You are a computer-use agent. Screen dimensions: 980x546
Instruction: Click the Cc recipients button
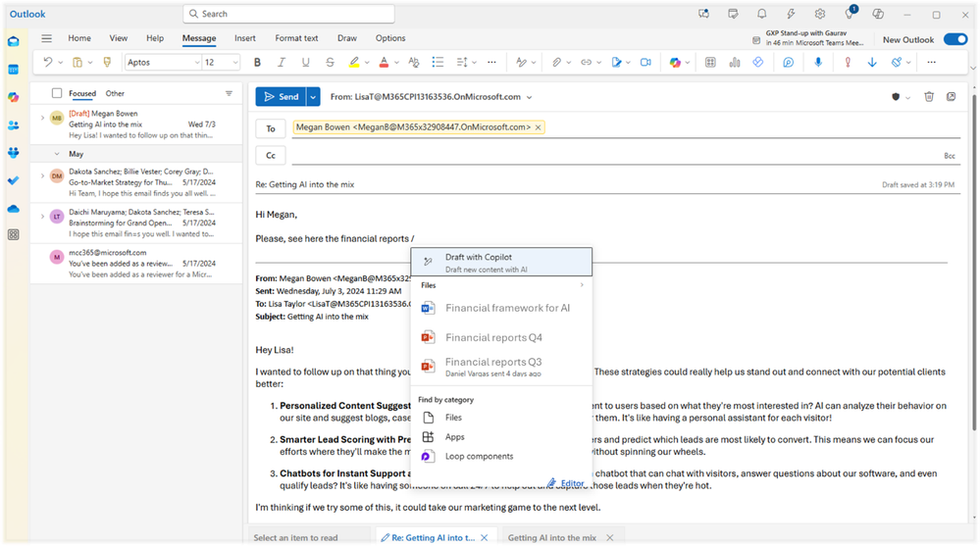click(271, 156)
